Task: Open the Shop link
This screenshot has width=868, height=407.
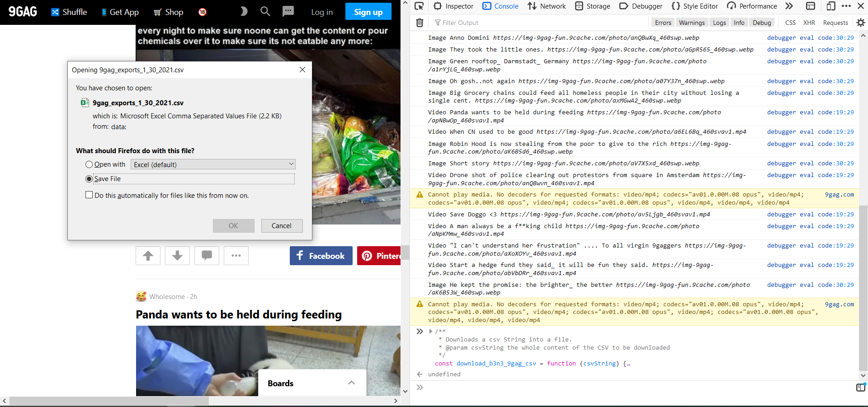Action: coord(168,12)
